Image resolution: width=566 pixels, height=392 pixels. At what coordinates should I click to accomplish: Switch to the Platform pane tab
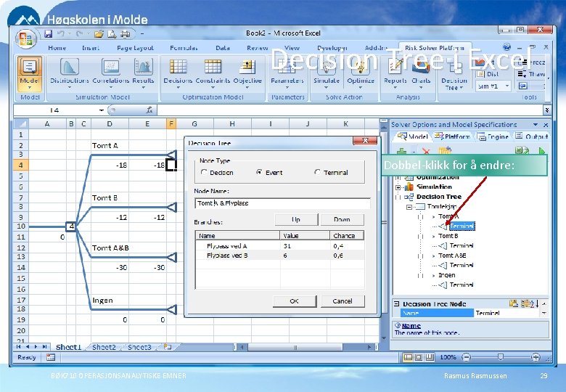[x=453, y=136]
